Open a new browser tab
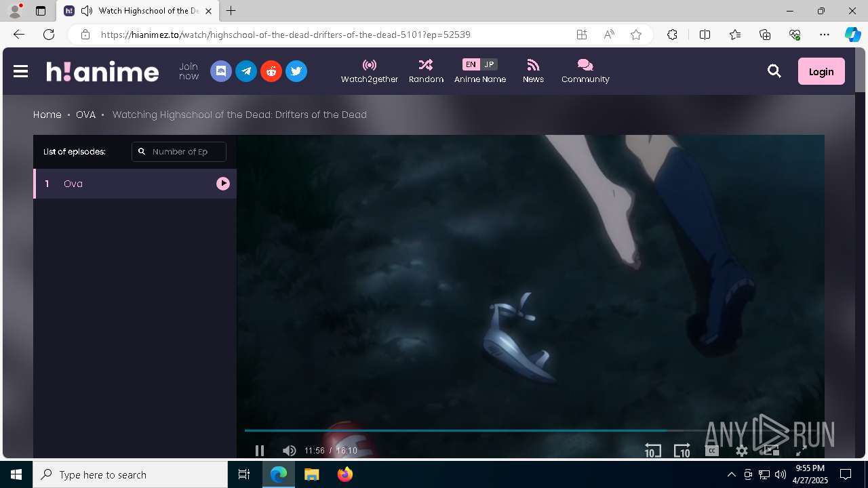868x488 pixels. point(231,11)
